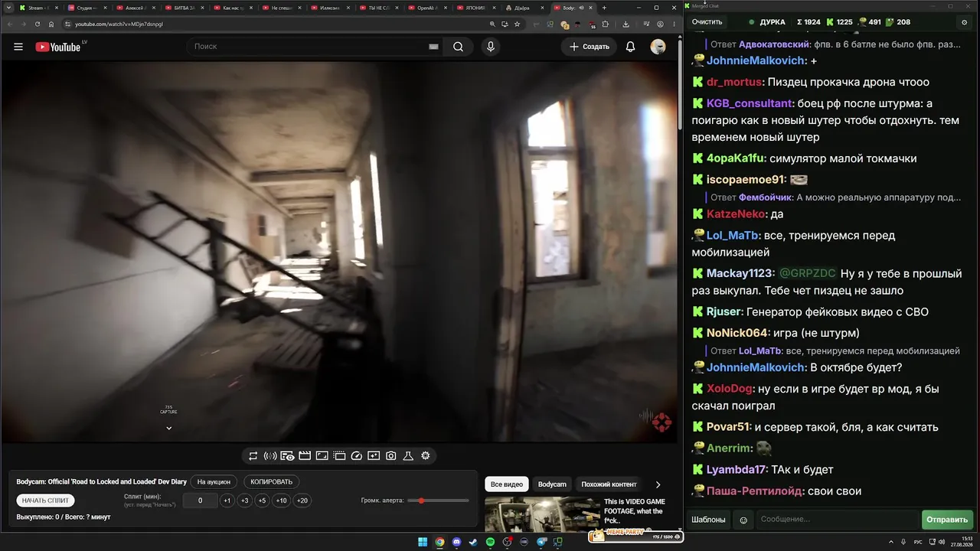The image size is (980, 551).
Task: Open YouTube notifications bell
Action: point(630,47)
